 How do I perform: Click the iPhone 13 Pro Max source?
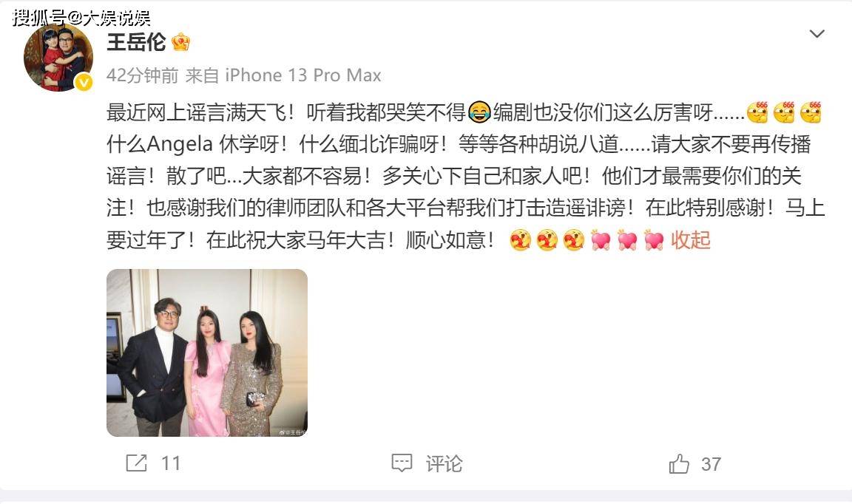303,75
